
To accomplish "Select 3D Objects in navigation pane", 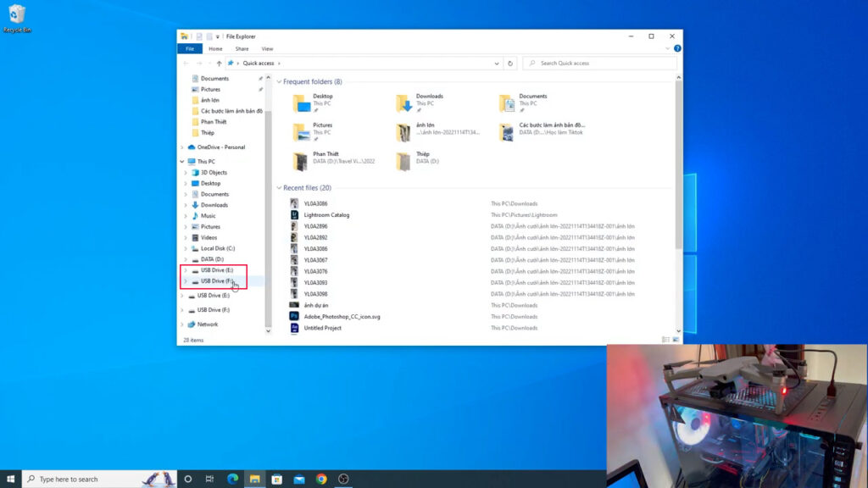I will [x=213, y=173].
